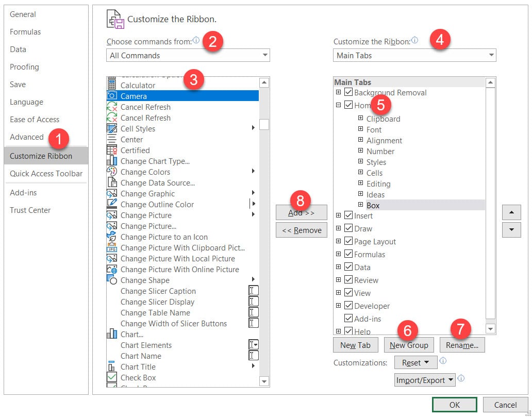Click scroll-down arrow of commands list

point(264,381)
